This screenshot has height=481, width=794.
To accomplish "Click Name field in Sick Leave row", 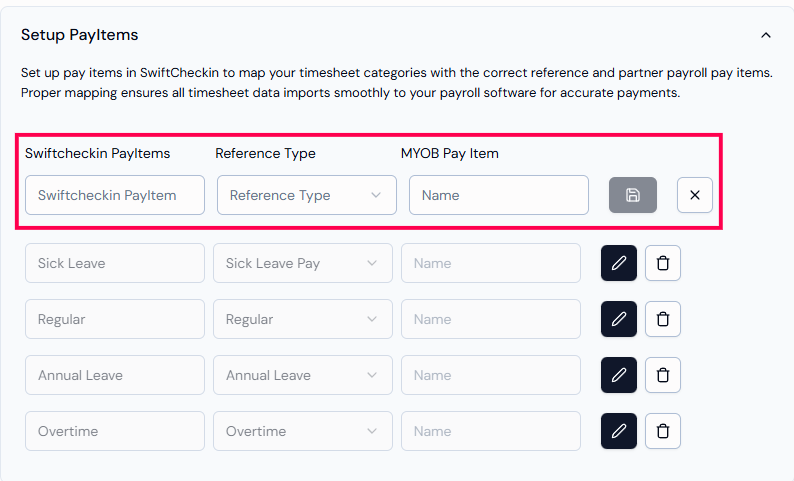I will (x=490, y=263).
